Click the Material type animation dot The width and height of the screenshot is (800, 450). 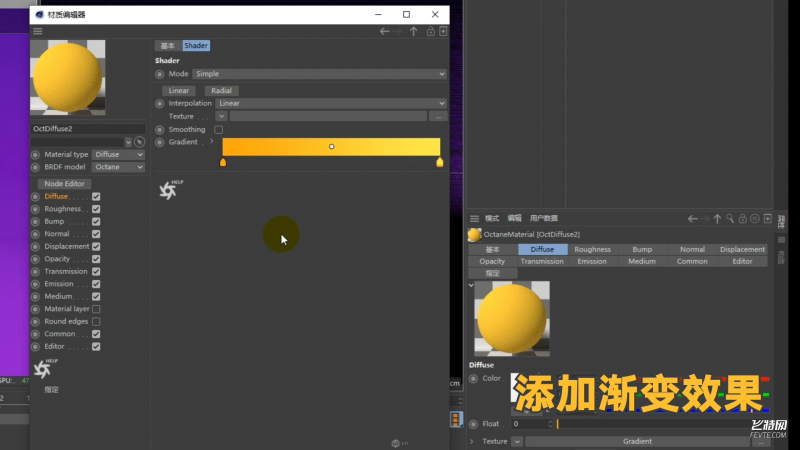coord(35,155)
